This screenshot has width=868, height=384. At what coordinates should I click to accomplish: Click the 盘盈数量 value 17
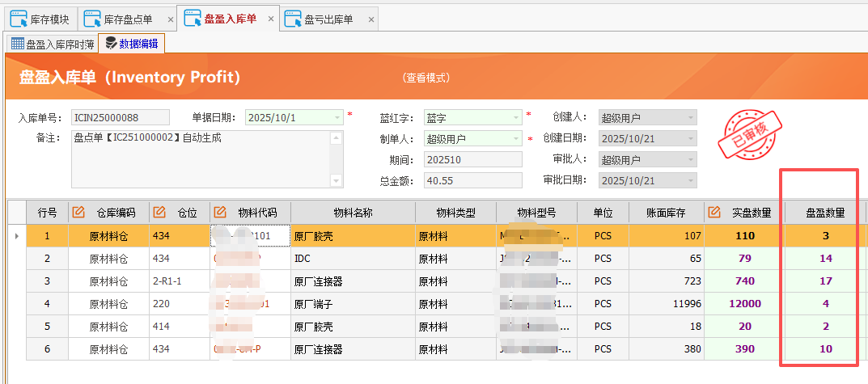click(825, 281)
